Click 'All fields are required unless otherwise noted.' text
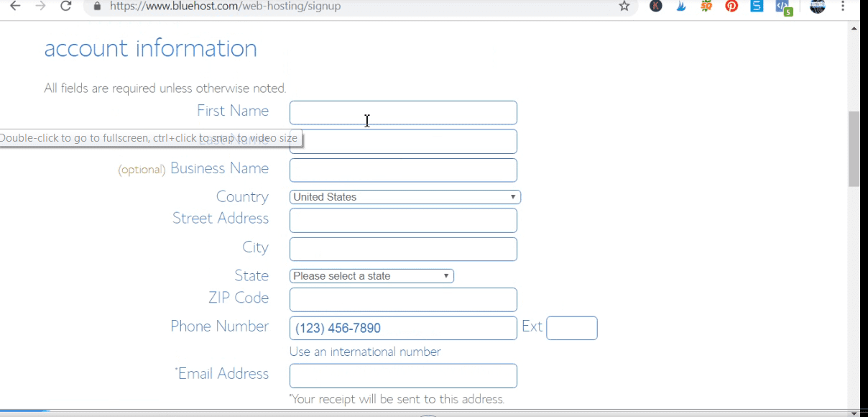Screen dimensions: 868x417 165,88
